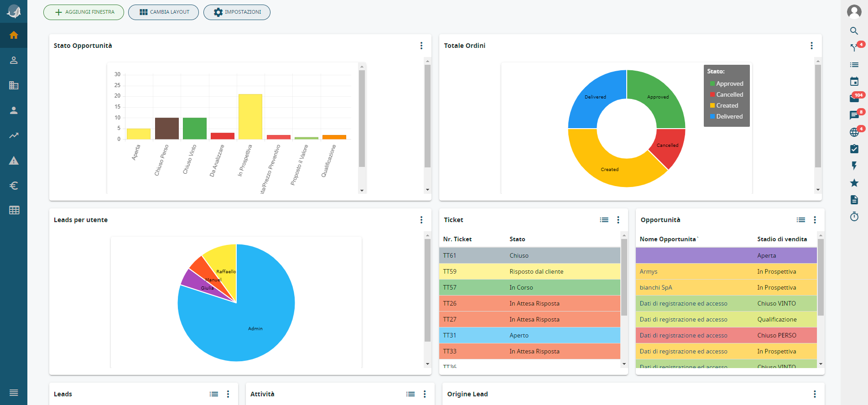
Task: Open the mail icon with 104 badge
Action: click(x=854, y=98)
